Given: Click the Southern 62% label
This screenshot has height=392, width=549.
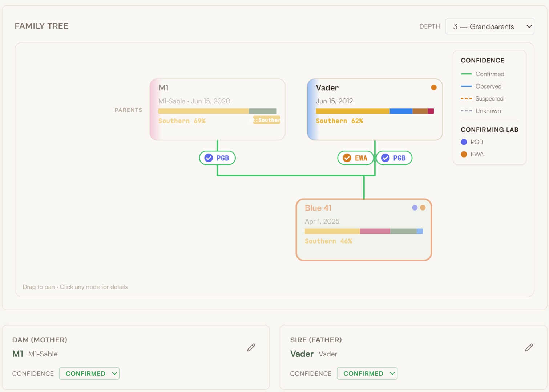Looking at the screenshot, I should (x=339, y=121).
